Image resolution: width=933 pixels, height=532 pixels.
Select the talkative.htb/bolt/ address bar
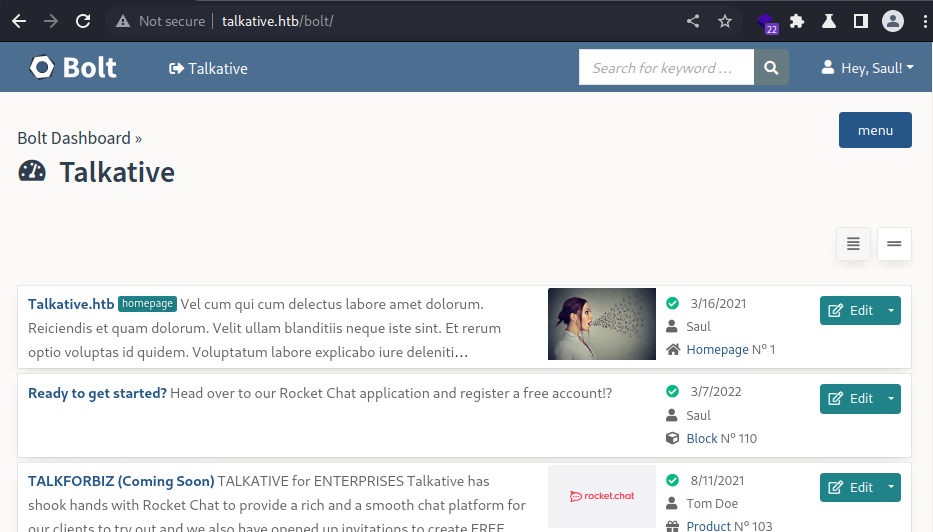click(277, 21)
